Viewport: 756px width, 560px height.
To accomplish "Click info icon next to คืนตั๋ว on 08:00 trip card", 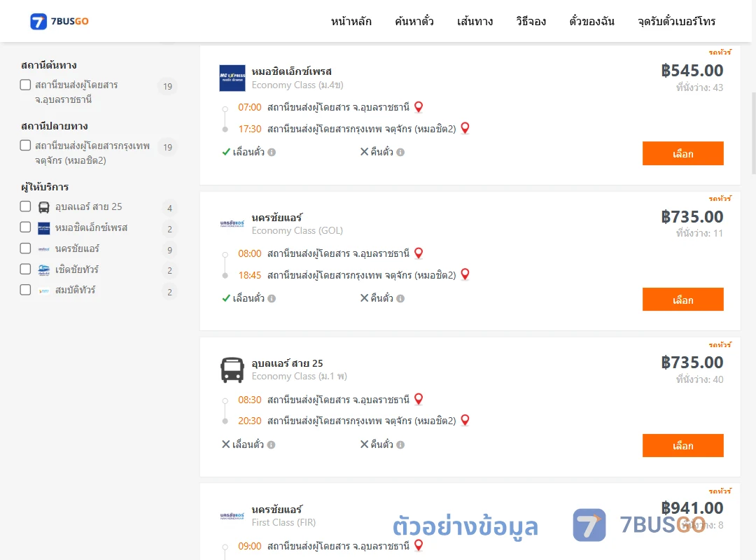I will (x=400, y=299).
